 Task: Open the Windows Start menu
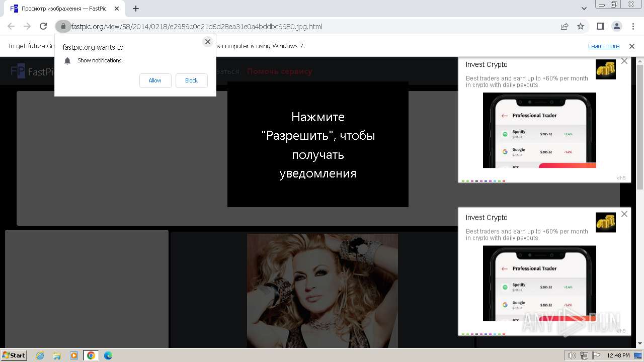point(14,355)
